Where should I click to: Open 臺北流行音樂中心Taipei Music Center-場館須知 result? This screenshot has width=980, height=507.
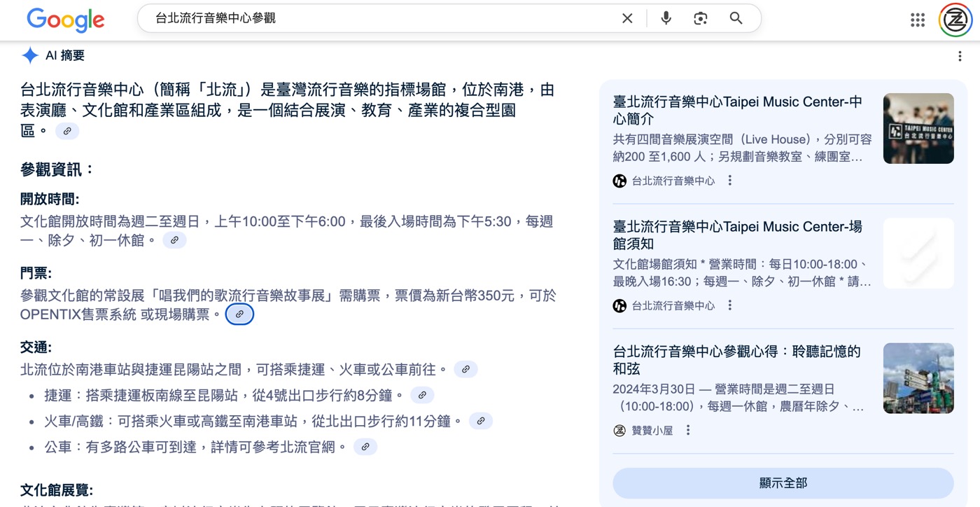[x=738, y=235]
